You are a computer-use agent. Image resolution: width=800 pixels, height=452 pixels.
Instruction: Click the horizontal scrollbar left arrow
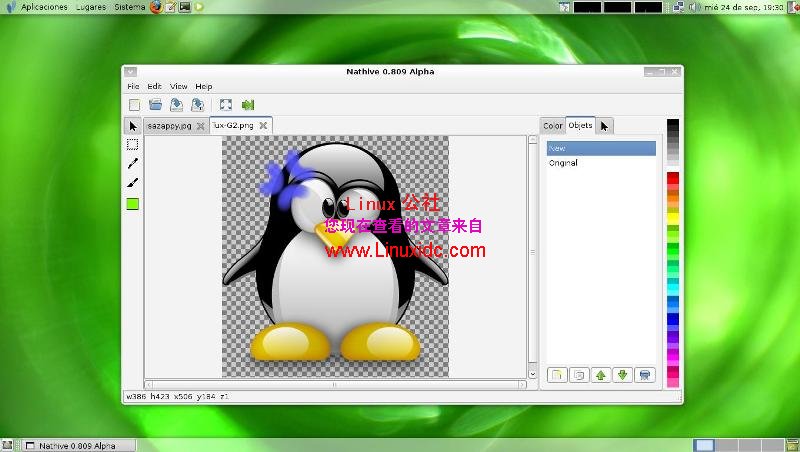click(149, 385)
